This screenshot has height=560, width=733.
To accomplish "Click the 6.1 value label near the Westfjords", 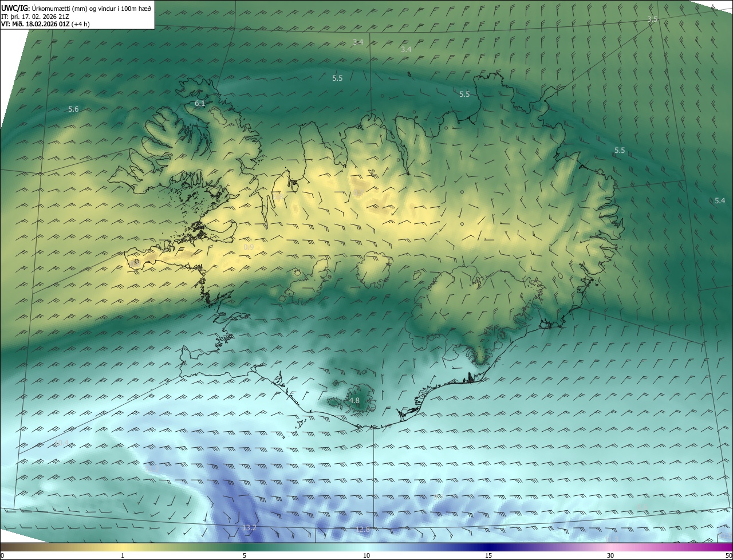I will (x=200, y=104).
